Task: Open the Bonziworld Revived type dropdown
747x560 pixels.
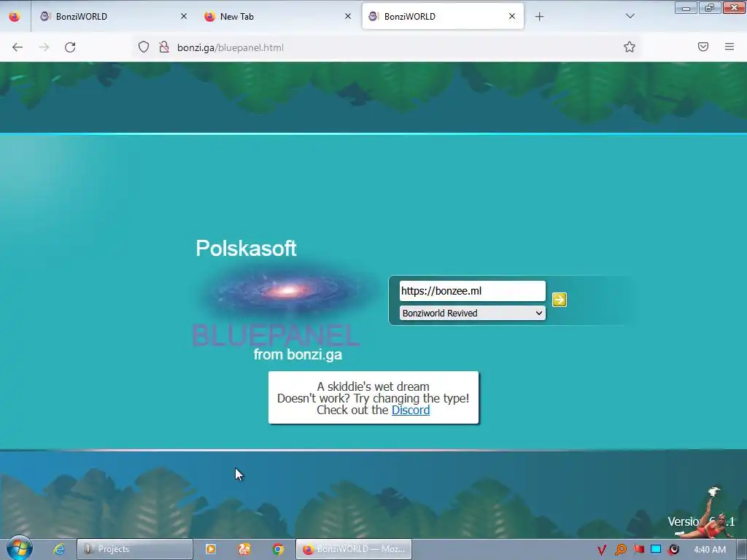Action: tap(472, 313)
